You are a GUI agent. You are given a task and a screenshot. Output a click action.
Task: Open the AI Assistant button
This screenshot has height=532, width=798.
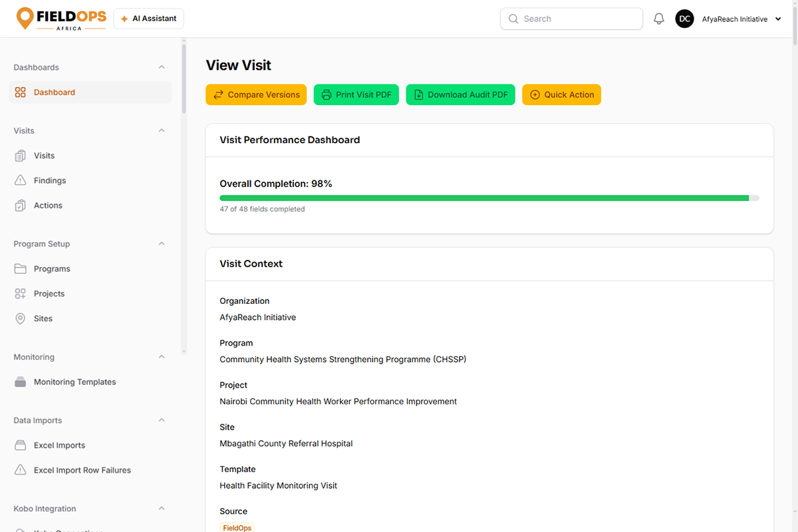tap(148, 19)
